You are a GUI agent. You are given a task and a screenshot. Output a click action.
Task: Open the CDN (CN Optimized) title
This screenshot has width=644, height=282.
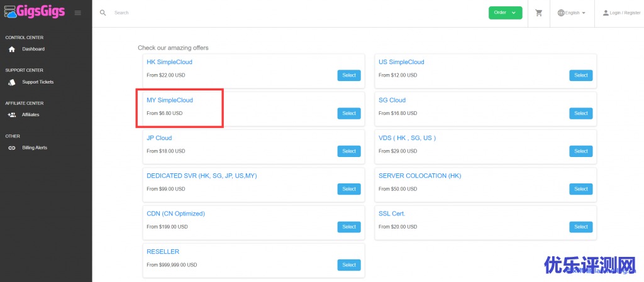coord(176,214)
